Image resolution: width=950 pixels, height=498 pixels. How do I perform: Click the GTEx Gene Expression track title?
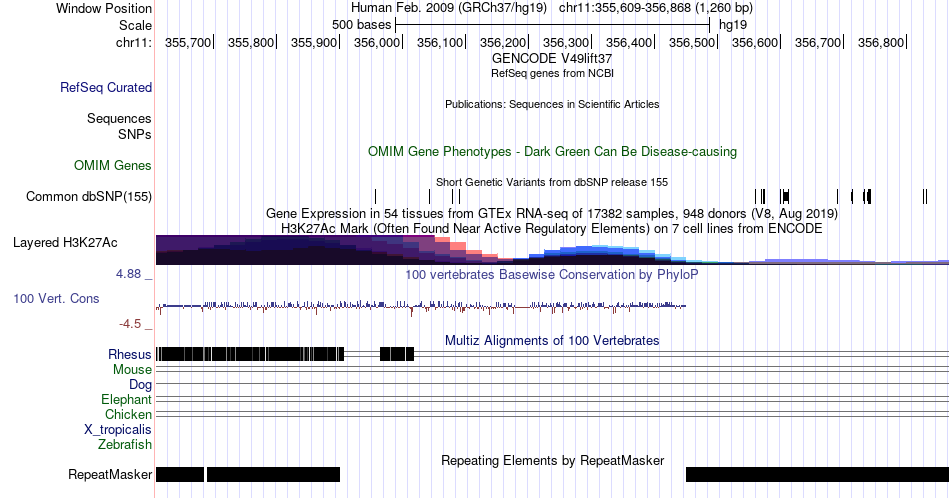[x=552, y=213]
